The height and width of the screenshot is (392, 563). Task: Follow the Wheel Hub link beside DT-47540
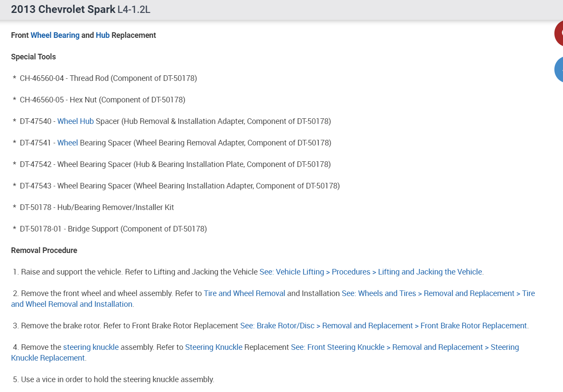coord(75,121)
